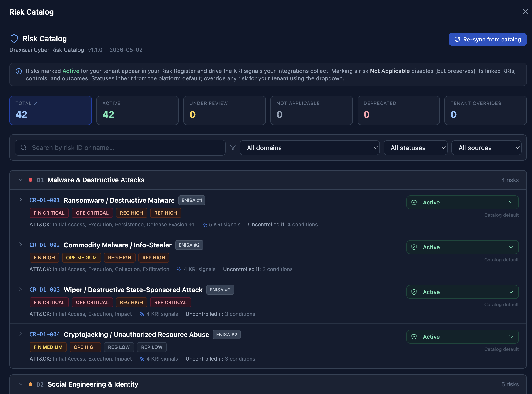Screen dimensions: 532x394
Task: Open the CR-D1-001 risk ID link
Action: point(44,200)
